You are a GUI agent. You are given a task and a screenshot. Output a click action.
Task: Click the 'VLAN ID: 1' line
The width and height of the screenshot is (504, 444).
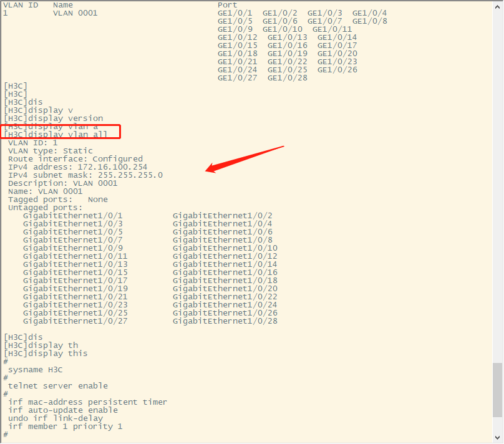click(x=33, y=143)
